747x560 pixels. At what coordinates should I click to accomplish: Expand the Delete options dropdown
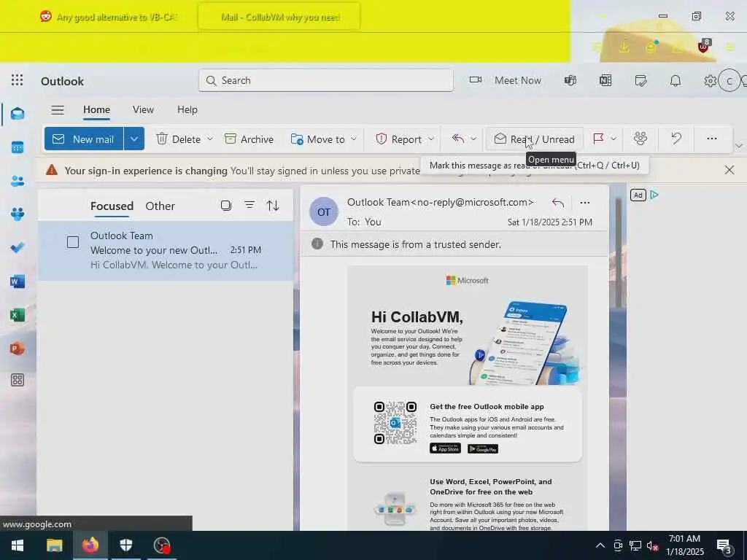click(210, 139)
